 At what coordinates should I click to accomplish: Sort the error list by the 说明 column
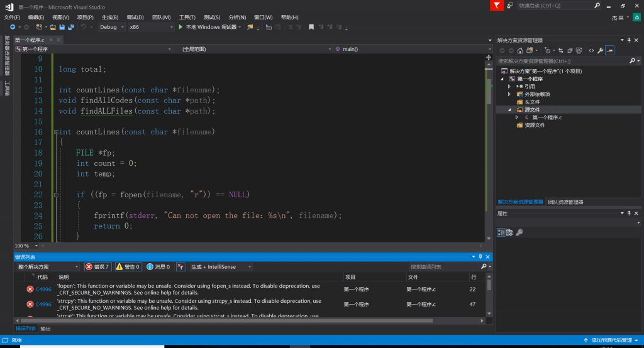pos(64,278)
